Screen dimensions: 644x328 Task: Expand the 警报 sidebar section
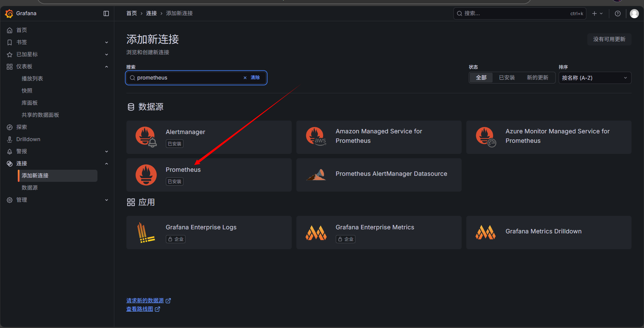tap(107, 152)
